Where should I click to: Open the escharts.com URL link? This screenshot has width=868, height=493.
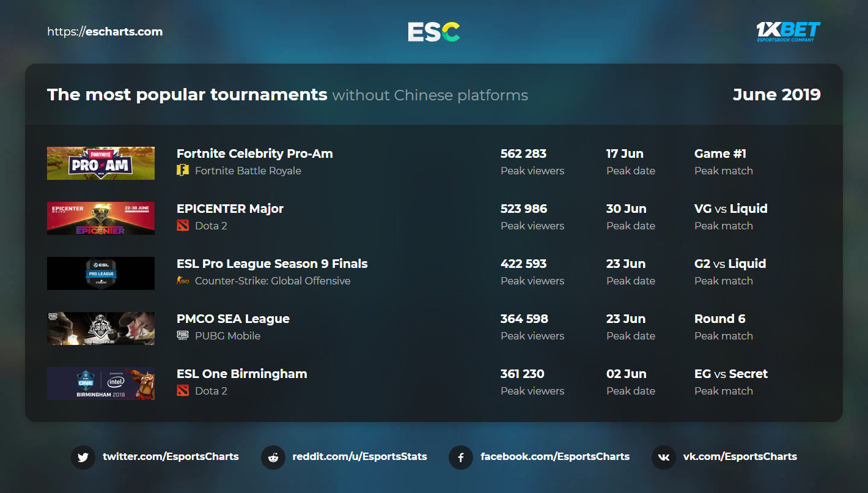click(105, 32)
